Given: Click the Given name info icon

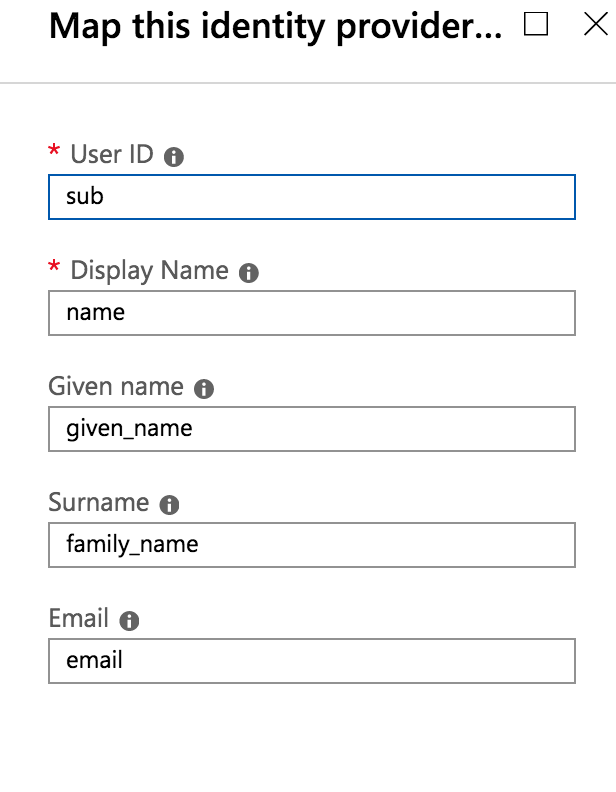Looking at the screenshot, I should pyautogui.click(x=204, y=389).
